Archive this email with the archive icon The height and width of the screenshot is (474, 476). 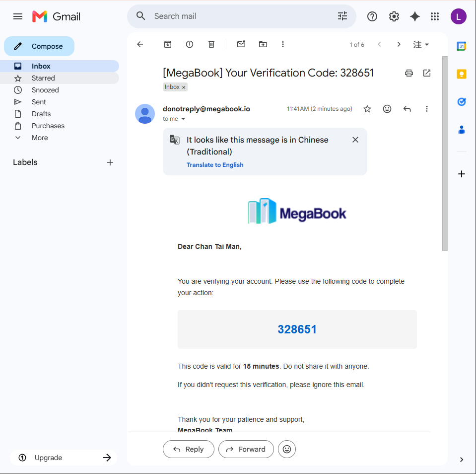pos(168,44)
